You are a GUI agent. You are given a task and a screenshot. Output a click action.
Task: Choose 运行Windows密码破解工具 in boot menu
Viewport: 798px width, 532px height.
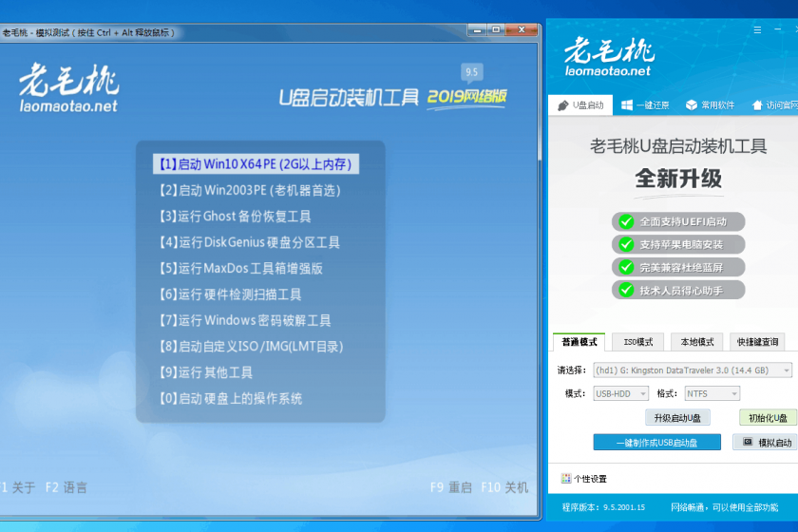[245, 320]
